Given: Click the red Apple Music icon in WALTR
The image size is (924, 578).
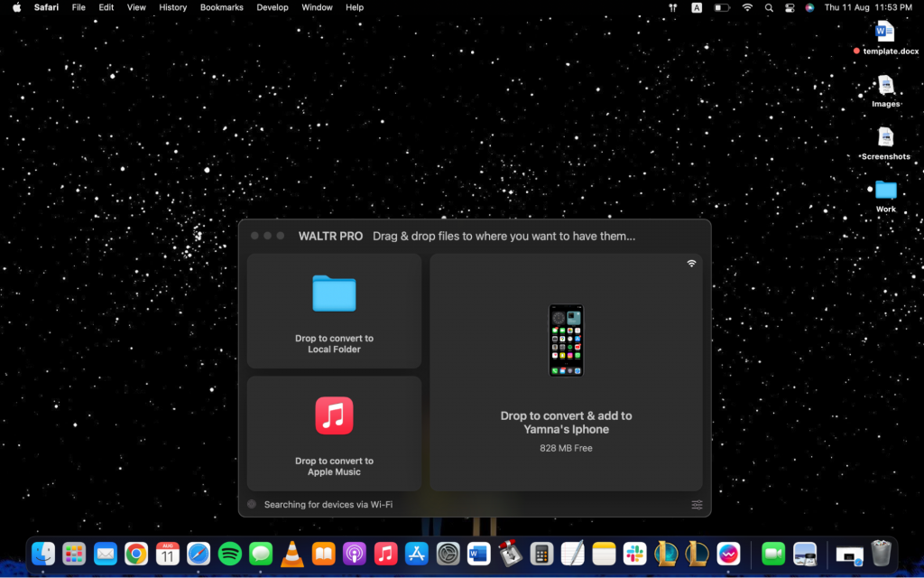Looking at the screenshot, I should (x=334, y=415).
